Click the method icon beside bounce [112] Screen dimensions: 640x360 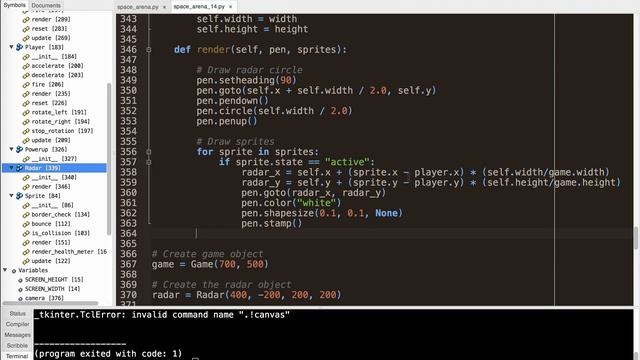[26, 224]
